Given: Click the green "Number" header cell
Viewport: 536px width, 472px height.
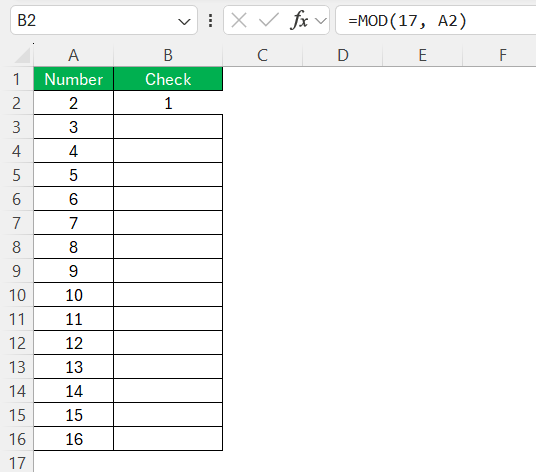Looking at the screenshot, I should (73, 79).
